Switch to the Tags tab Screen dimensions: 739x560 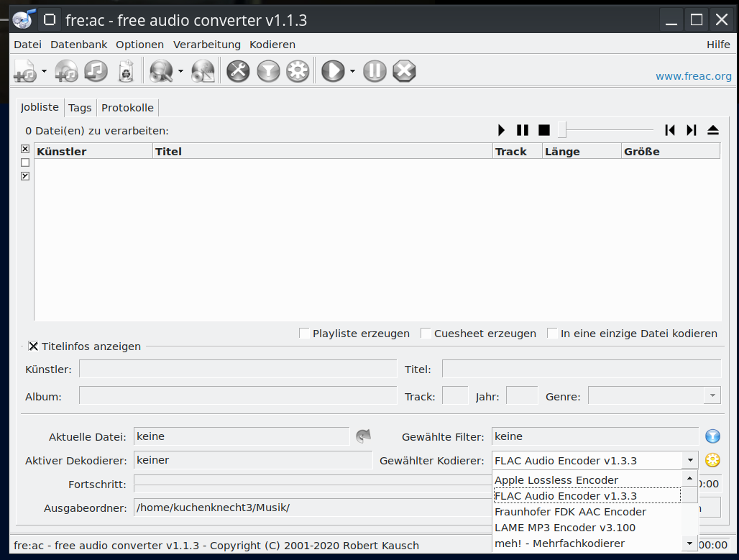80,108
